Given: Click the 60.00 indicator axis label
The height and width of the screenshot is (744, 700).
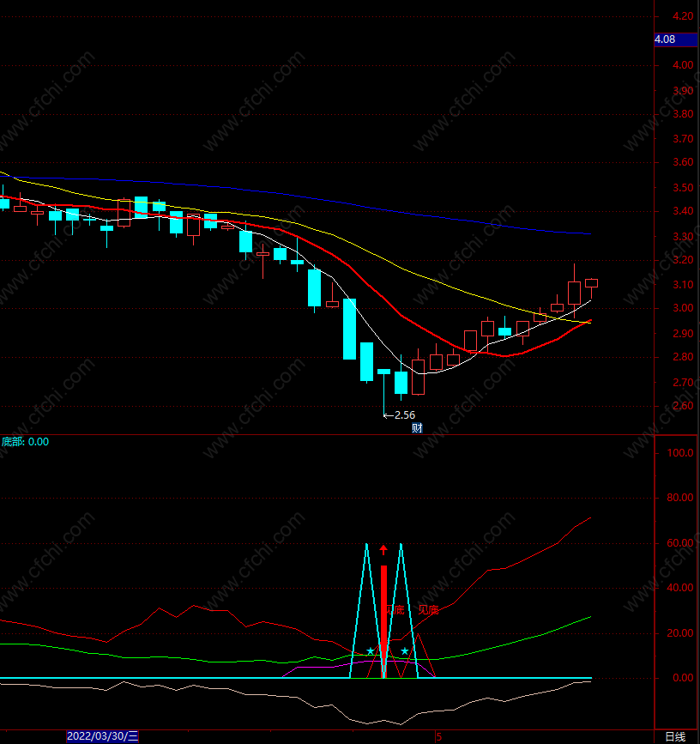Looking at the screenshot, I should pos(680,543).
